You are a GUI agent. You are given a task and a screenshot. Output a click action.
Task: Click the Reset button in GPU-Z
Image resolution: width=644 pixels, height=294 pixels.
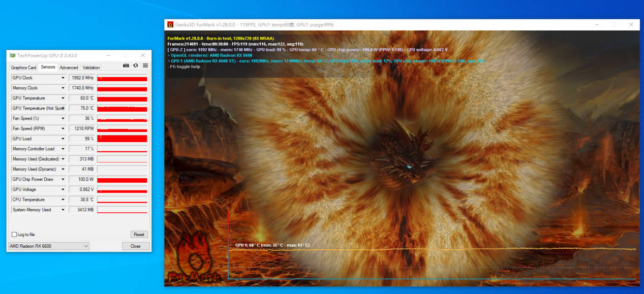139,235
